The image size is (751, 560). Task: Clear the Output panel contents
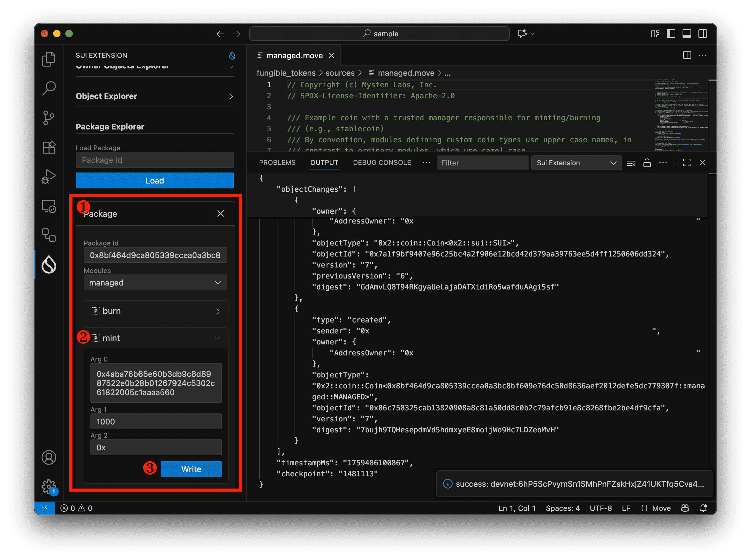[x=631, y=163]
